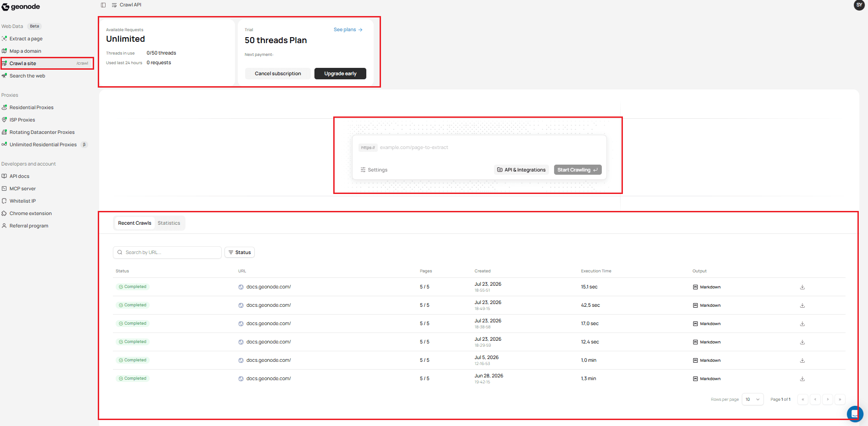Click the 50 threads Plan heading

275,40
